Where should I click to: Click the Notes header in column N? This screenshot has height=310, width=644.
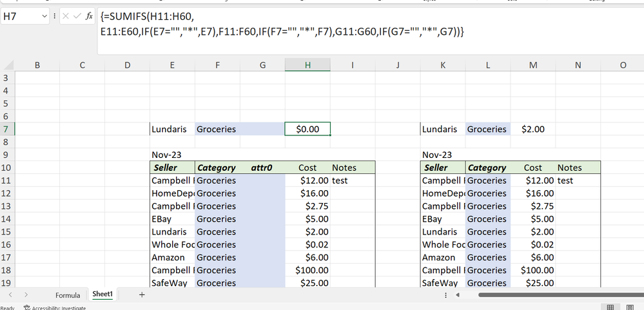coord(578,168)
